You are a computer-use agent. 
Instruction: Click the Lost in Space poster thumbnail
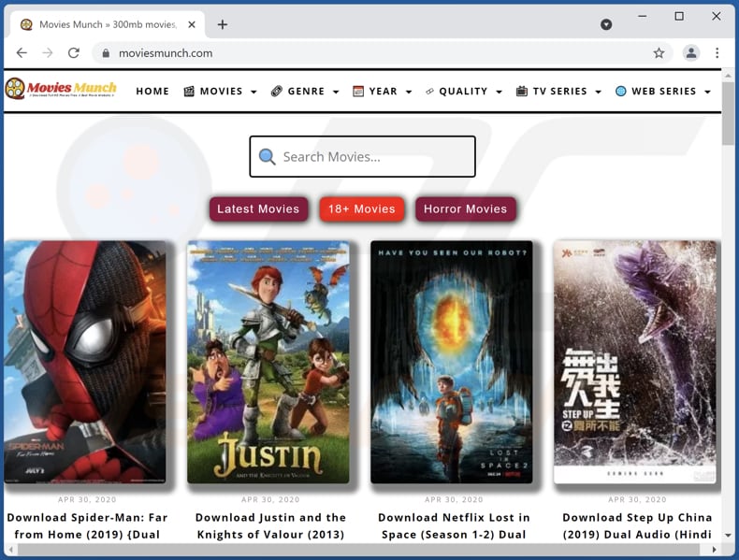(x=452, y=362)
